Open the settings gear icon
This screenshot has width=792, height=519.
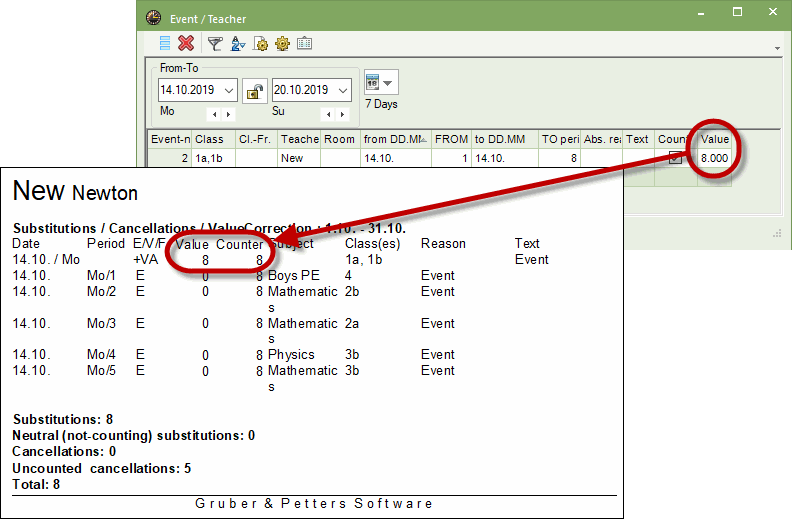282,44
